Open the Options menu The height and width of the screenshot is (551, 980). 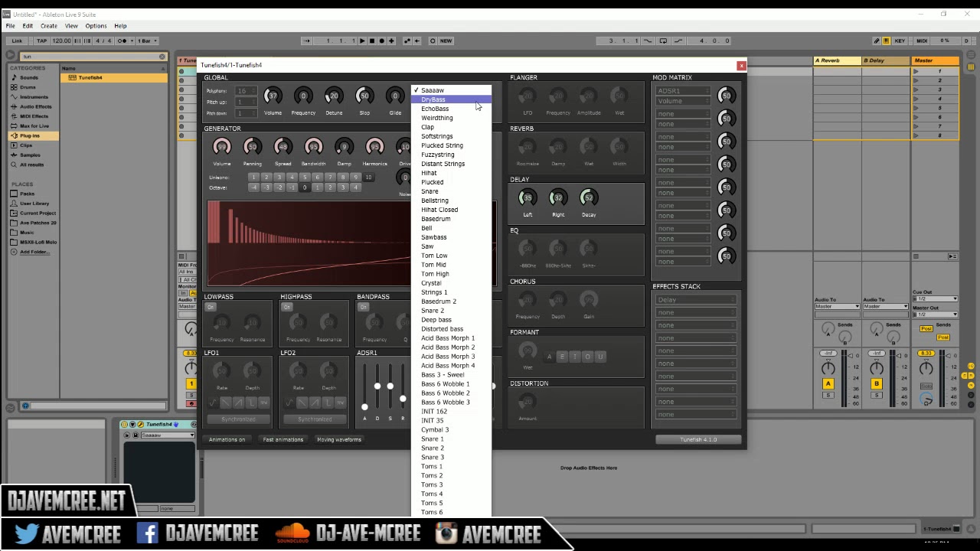tap(96, 25)
